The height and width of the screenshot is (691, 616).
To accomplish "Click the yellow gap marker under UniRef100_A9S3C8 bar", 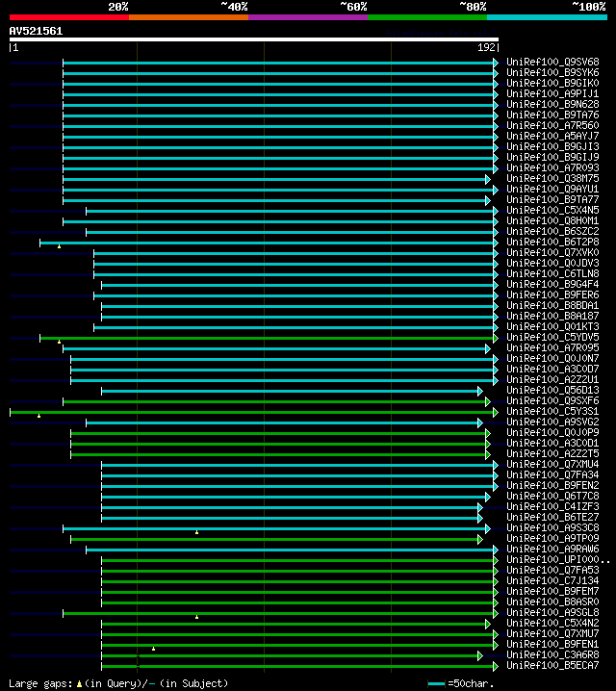I will [197, 532].
